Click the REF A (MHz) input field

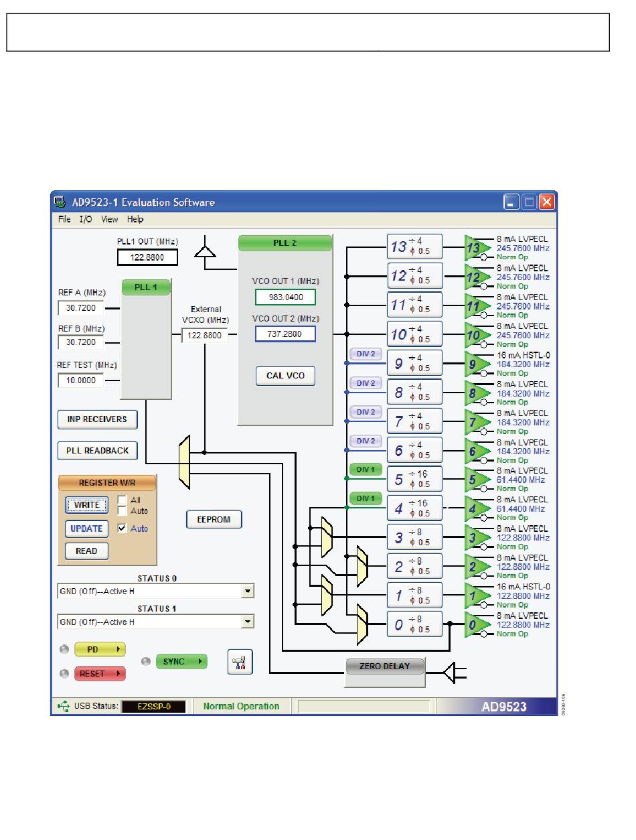[x=81, y=309]
